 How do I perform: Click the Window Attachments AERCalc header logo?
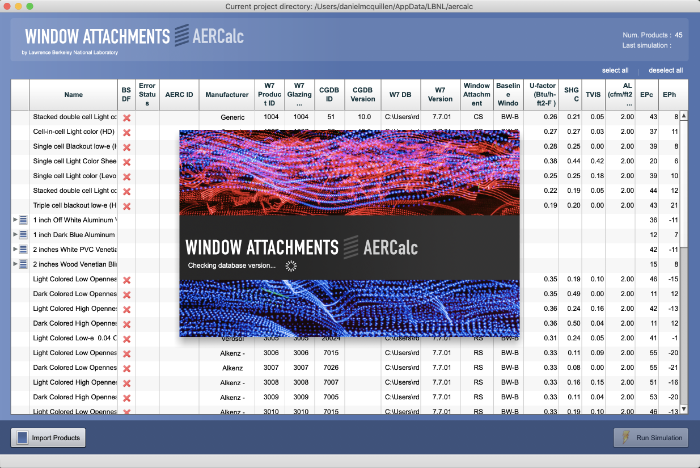tap(134, 37)
